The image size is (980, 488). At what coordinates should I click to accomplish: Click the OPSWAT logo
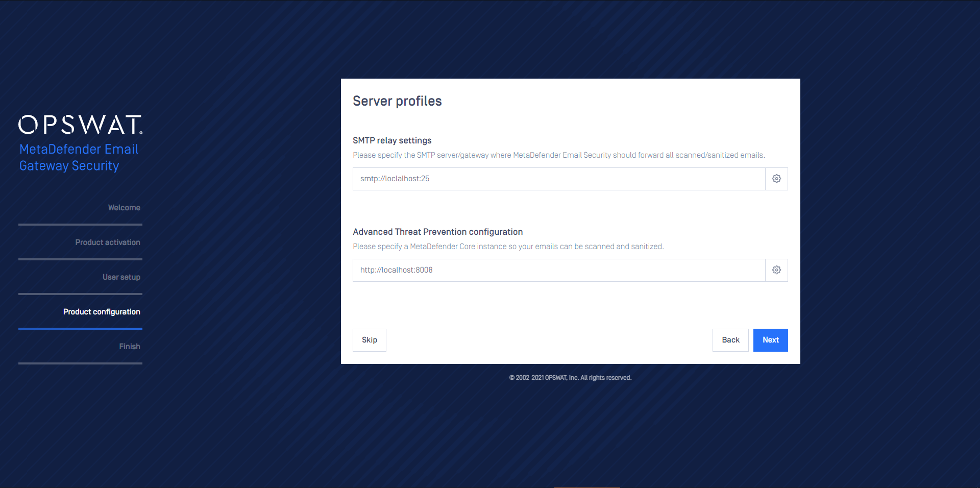81,125
